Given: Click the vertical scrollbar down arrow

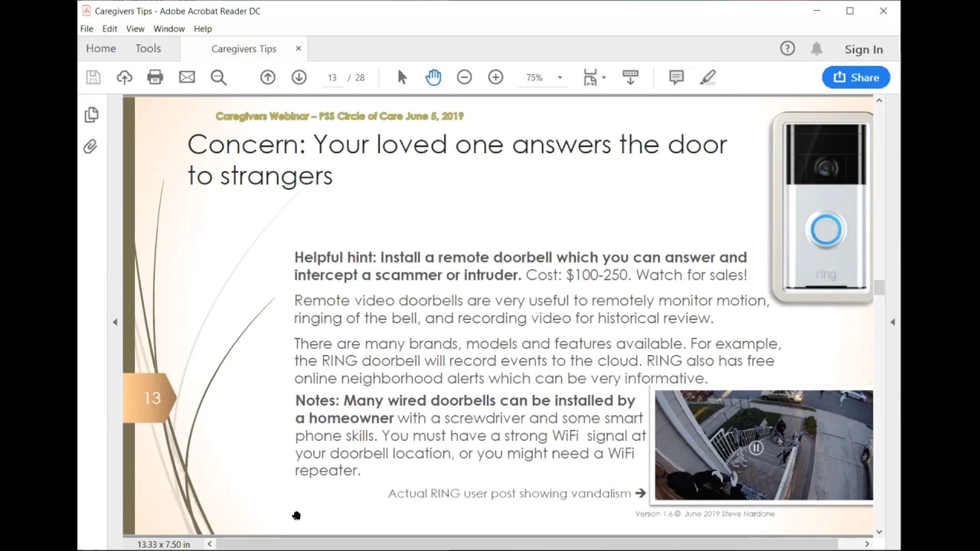Looking at the screenshot, I should click(x=879, y=532).
